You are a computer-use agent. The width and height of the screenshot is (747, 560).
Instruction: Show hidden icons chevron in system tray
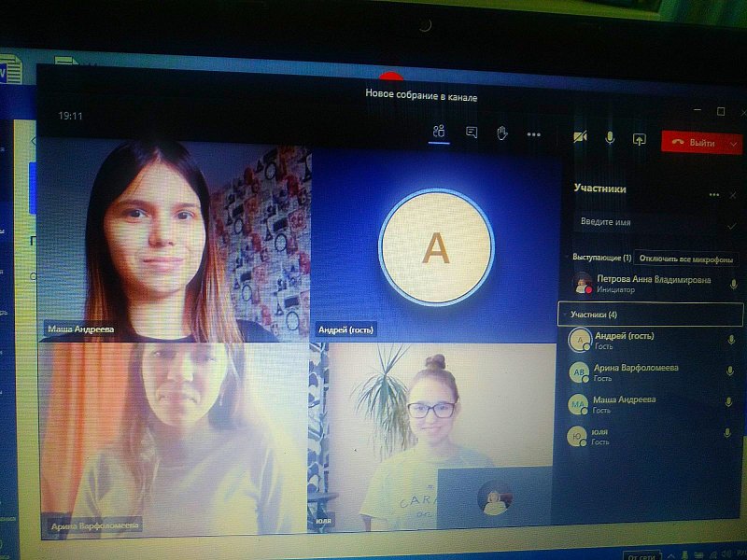(670, 555)
